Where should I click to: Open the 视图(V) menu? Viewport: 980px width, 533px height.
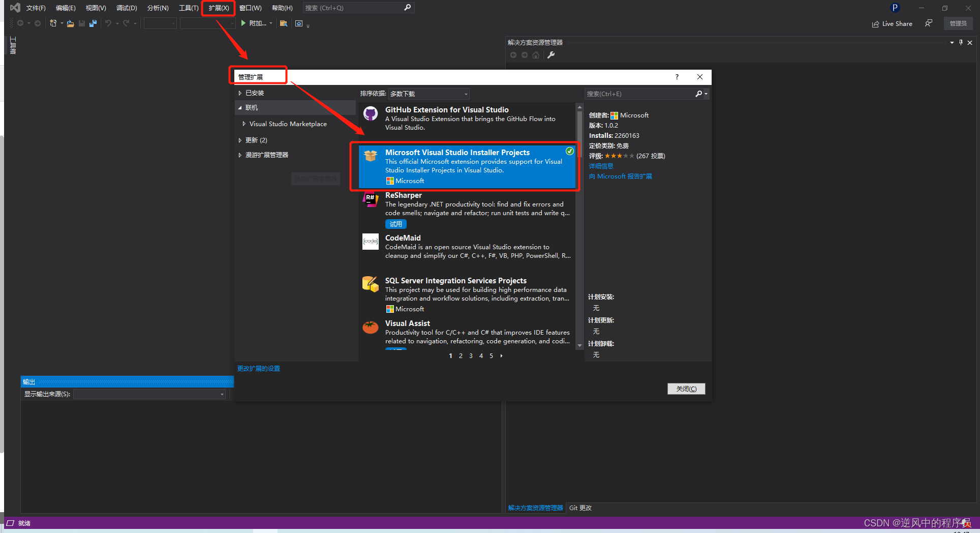click(x=96, y=8)
